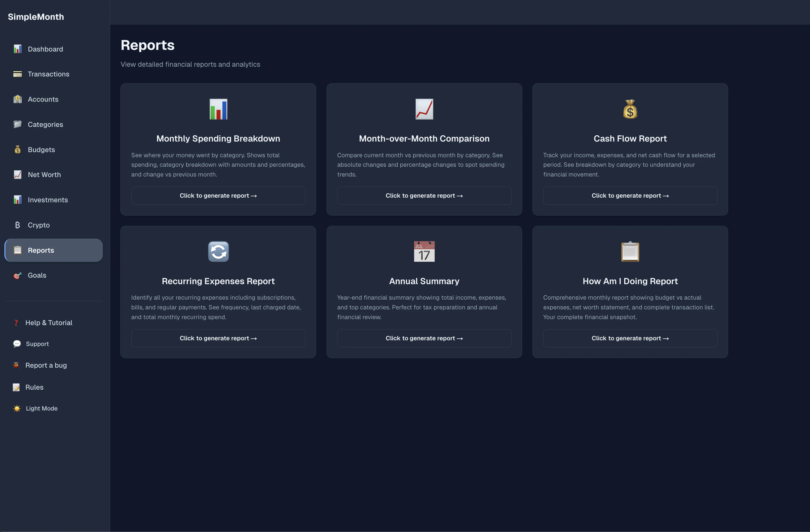
Task: Generate the Month-over-Month Comparison report
Action: [x=424, y=196]
